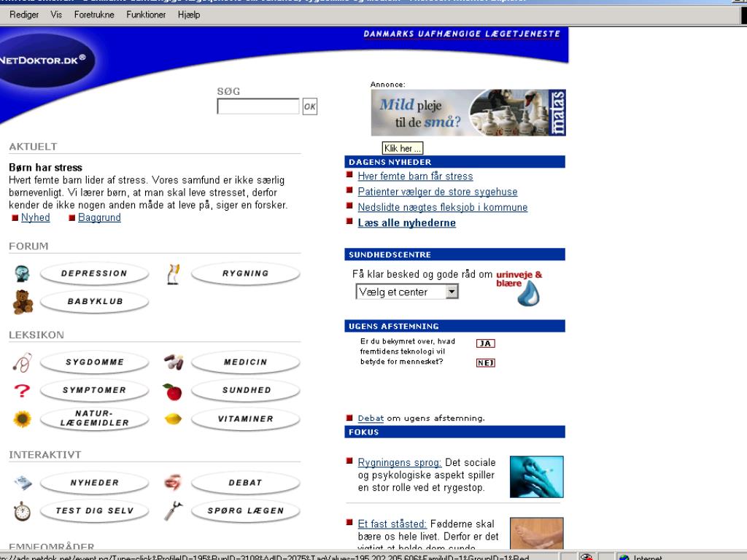Open the Debat interactive button
The width and height of the screenshot is (747, 560).
pyautogui.click(x=245, y=483)
